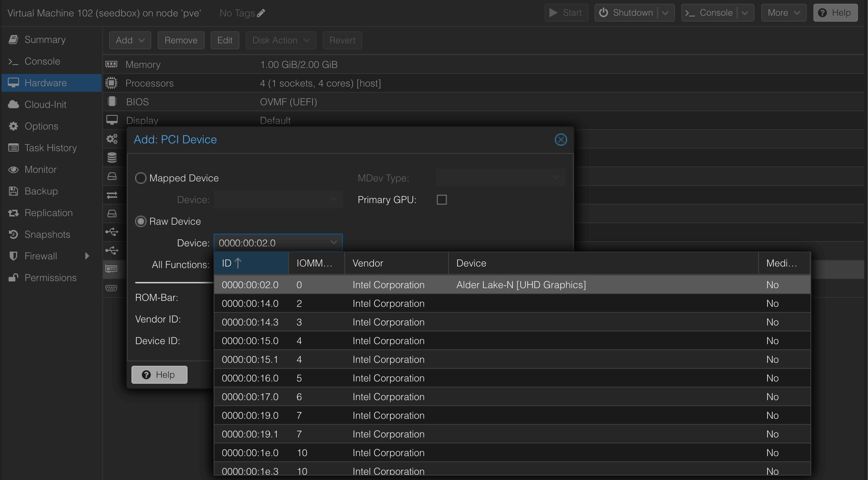This screenshot has height=480, width=868.
Task: Open the Summary section
Action: (x=45, y=40)
